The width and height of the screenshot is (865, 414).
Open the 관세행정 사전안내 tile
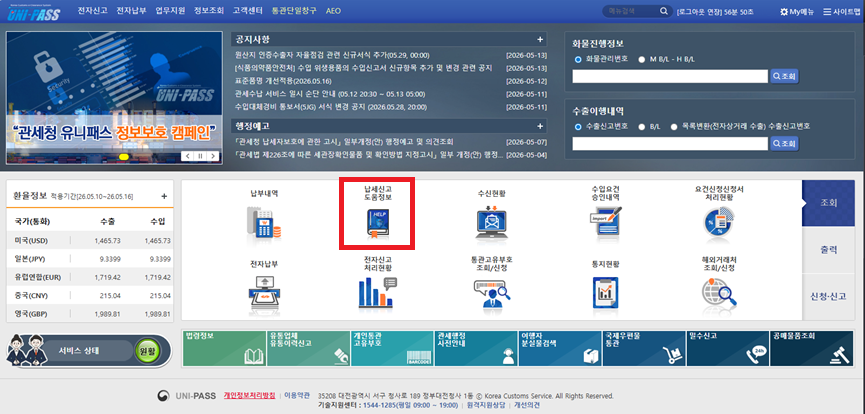pos(476,348)
